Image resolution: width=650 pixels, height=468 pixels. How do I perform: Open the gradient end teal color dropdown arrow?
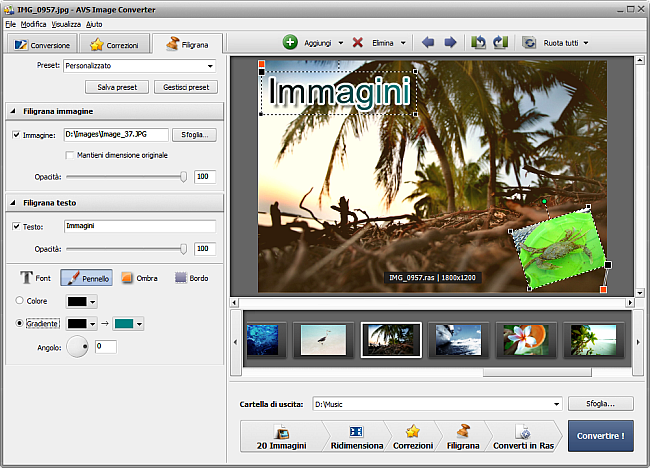pyautogui.click(x=140, y=324)
